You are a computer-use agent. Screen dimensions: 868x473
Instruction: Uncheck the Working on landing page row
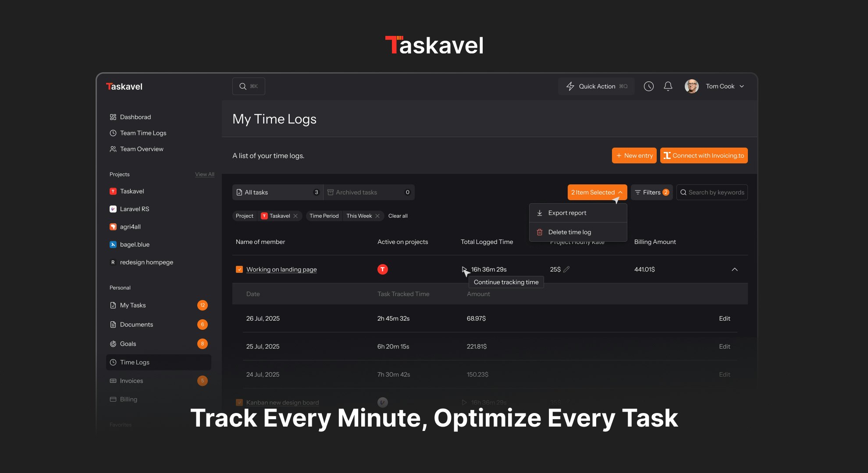(239, 269)
